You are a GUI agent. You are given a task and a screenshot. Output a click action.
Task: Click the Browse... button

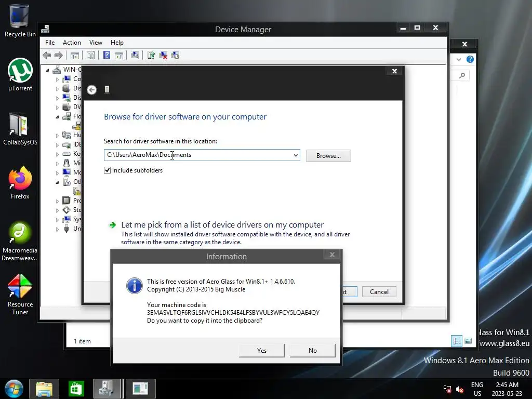click(x=328, y=156)
